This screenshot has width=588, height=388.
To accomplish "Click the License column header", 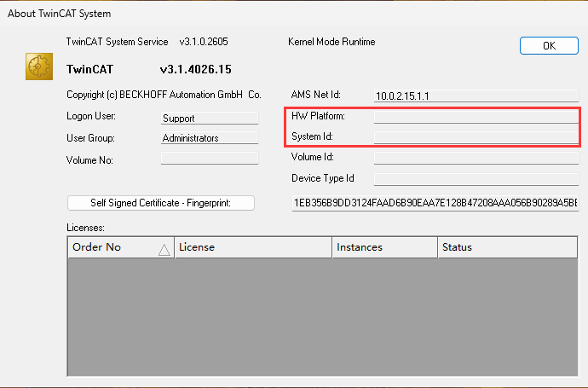I will coord(252,247).
